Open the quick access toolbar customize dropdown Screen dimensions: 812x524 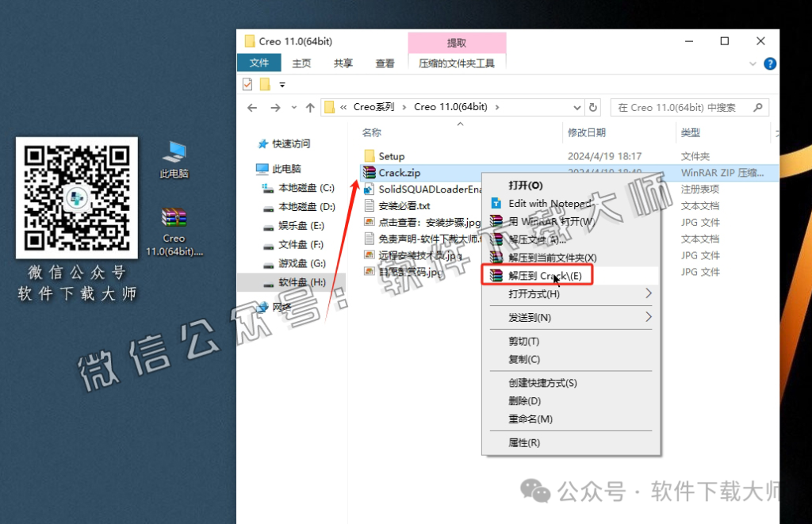point(282,84)
